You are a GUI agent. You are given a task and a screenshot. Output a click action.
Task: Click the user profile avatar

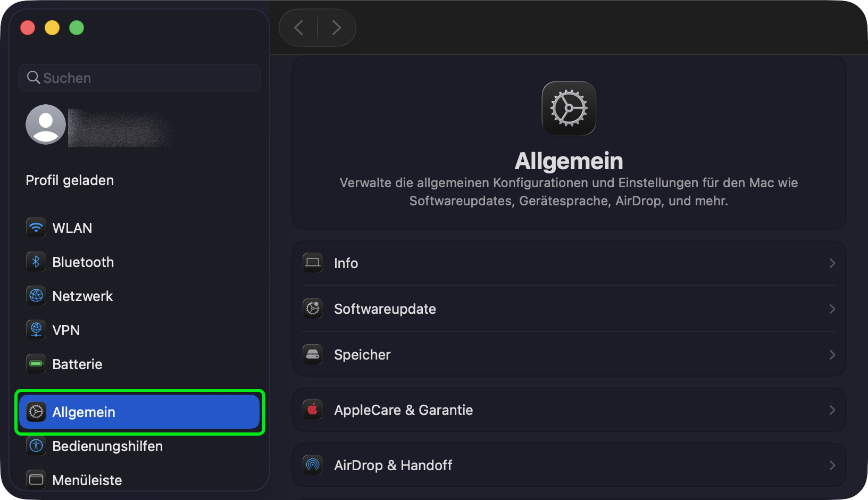click(46, 124)
